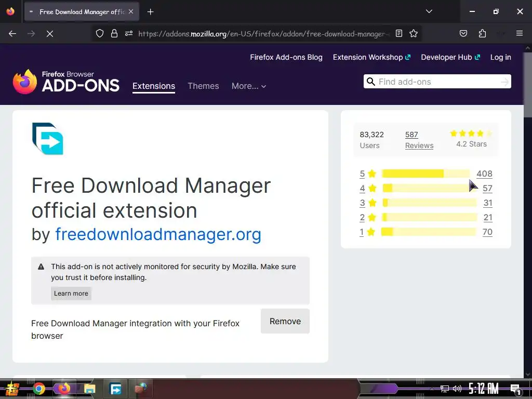This screenshot has width=532, height=399.
Task: Open the 587 Reviews link
Action: [419, 140]
